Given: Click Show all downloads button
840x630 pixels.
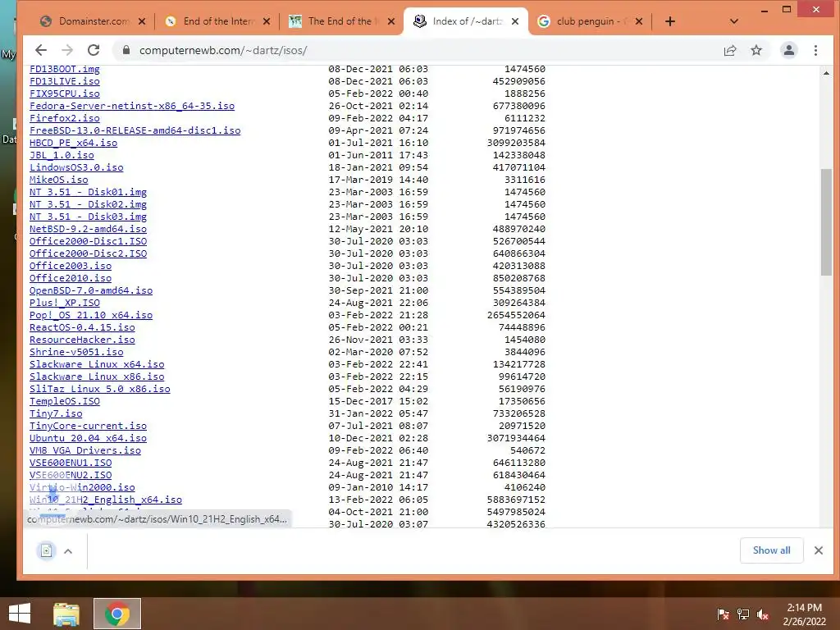Looking at the screenshot, I should point(771,550).
